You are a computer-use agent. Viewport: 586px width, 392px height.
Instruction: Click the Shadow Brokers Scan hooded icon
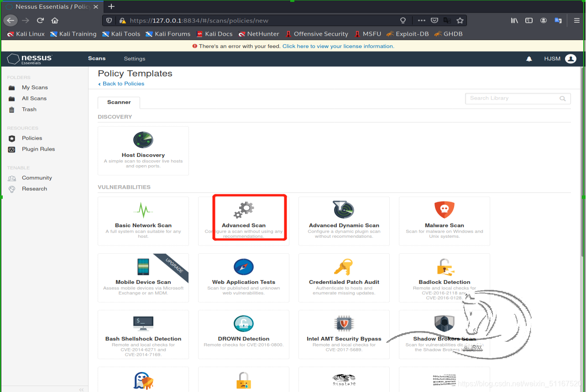(x=444, y=323)
